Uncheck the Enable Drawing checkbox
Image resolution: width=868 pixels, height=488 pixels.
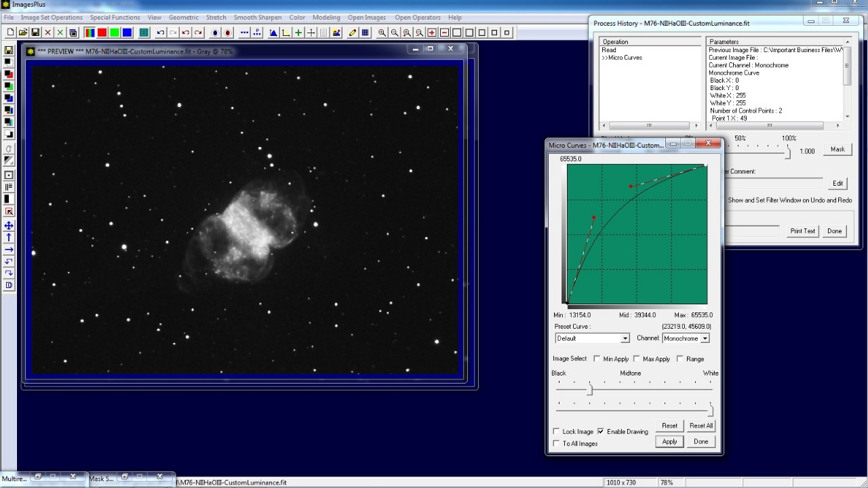click(x=601, y=431)
